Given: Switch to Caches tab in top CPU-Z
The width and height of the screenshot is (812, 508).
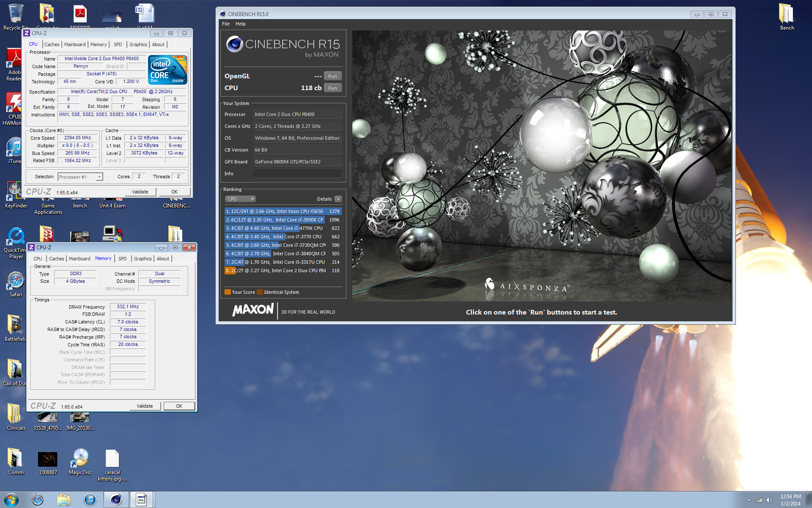Looking at the screenshot, I should pos(52,44).
